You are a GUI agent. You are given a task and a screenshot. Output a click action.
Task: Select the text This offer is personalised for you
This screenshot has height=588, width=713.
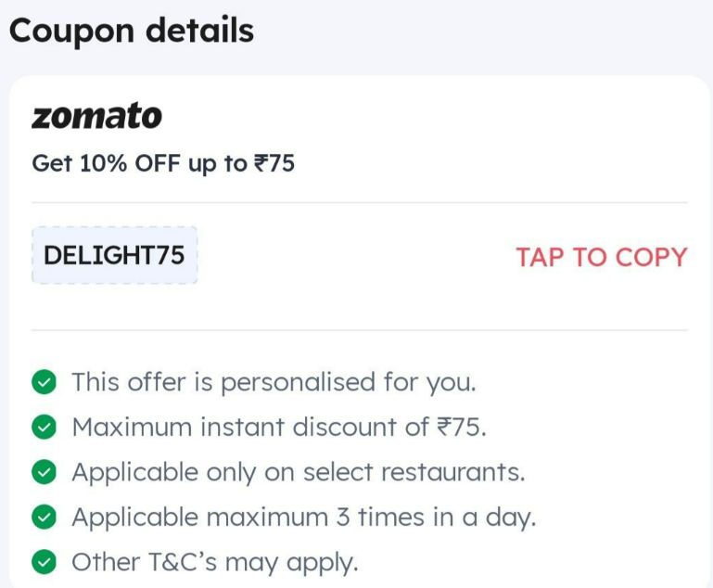click(x=274, y=382)
